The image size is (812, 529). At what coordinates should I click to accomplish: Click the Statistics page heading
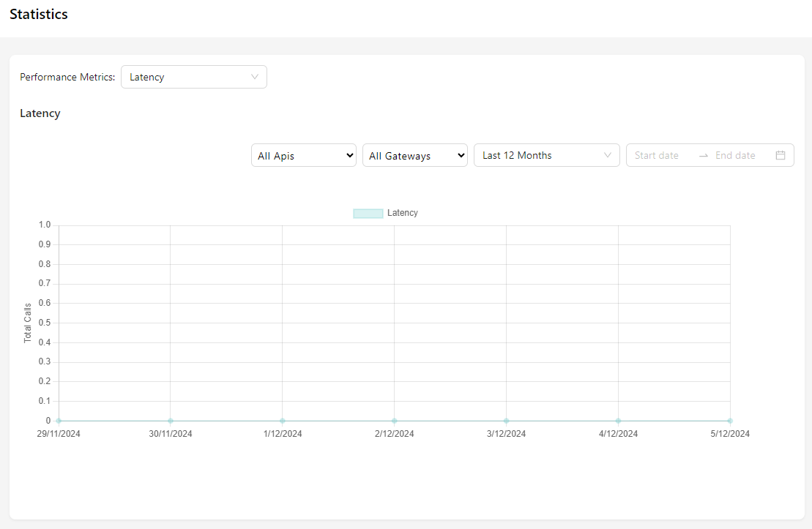coord(39,15)
